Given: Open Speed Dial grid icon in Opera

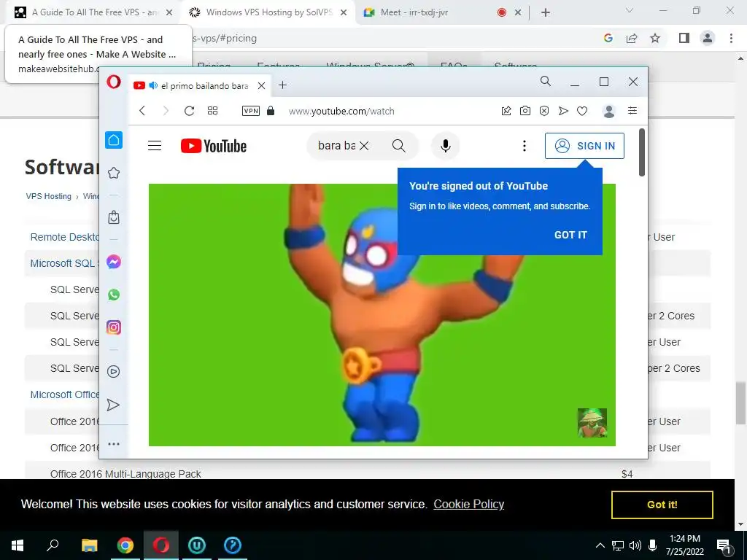Looking at the screenshot, I should click(212, 111).
